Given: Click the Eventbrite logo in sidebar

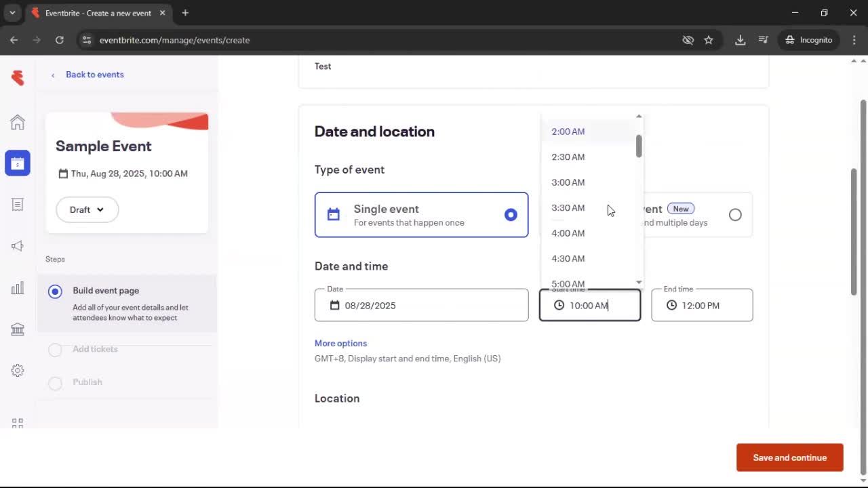Looking at the screenshot, I should click(18, 77).
